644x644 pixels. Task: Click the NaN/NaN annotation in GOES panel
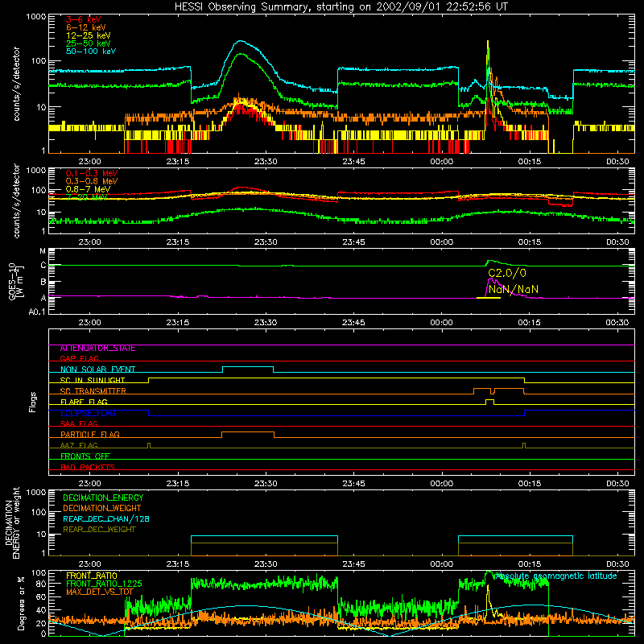point(514,289)
